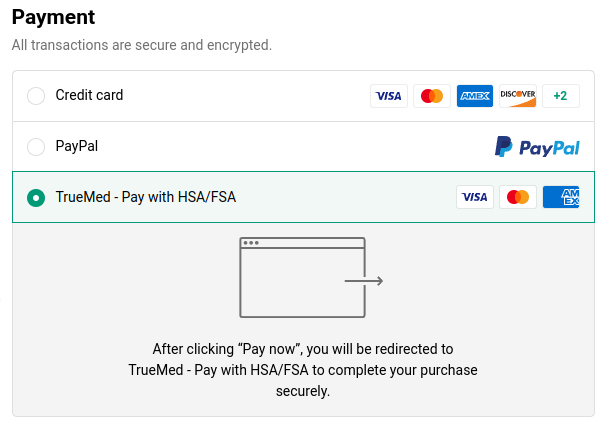Click the Mastercard icon in TrueMed row

(518, 197)
